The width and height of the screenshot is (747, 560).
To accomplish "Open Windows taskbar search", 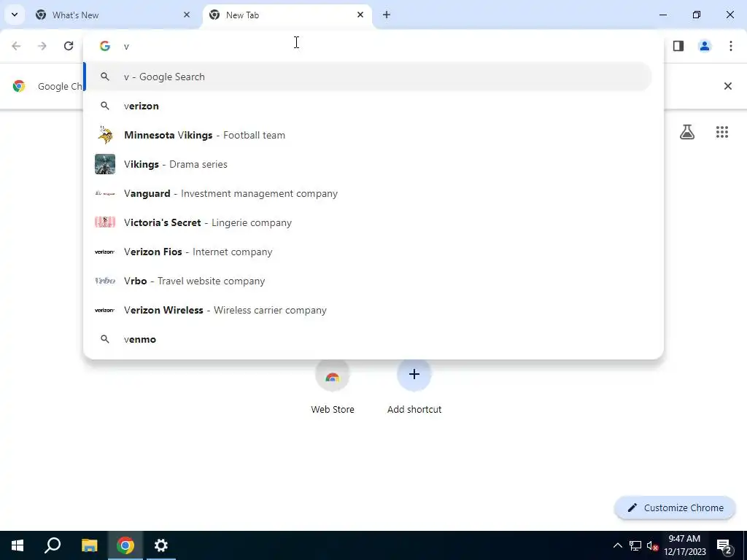I will (x=53, y=545).
